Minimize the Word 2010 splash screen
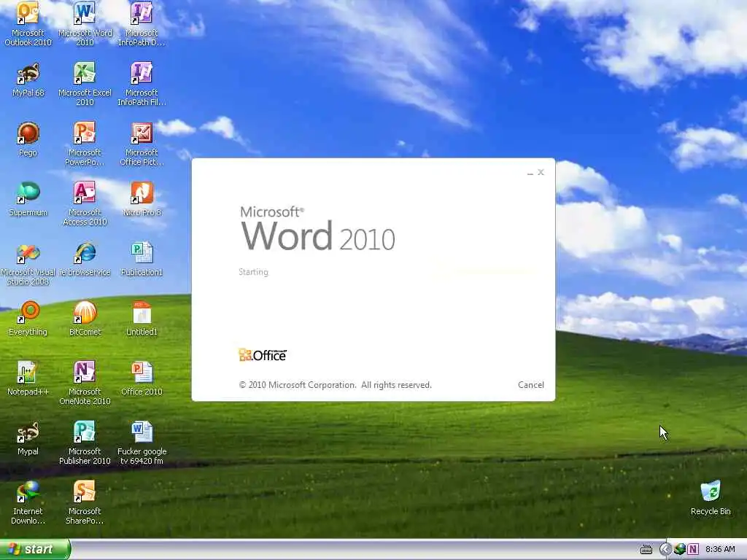Viewport: 747px width, 560px height. coord(530,172)
